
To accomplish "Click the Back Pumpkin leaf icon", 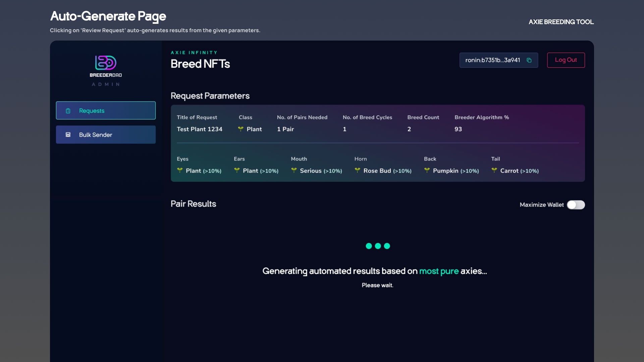I will [427, 170].
